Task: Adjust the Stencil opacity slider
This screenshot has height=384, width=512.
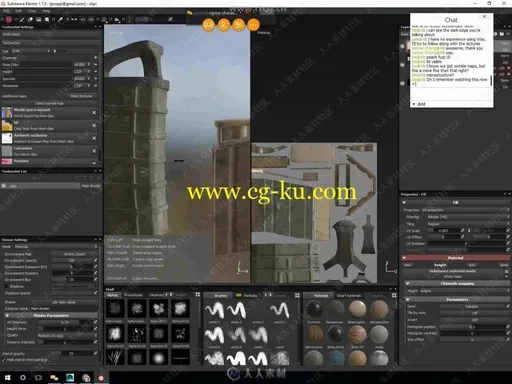Action: coord(71,353)
